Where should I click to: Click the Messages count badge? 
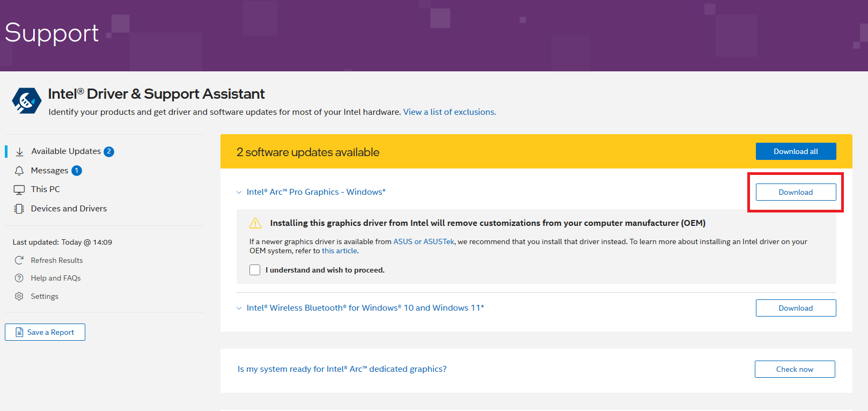click(x=77, y=171)
